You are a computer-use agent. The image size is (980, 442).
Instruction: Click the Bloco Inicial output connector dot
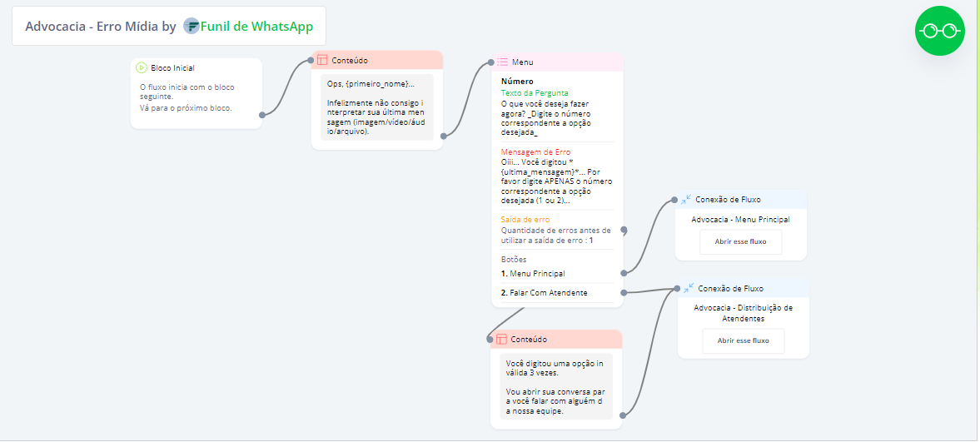click(x=262, y=115)
